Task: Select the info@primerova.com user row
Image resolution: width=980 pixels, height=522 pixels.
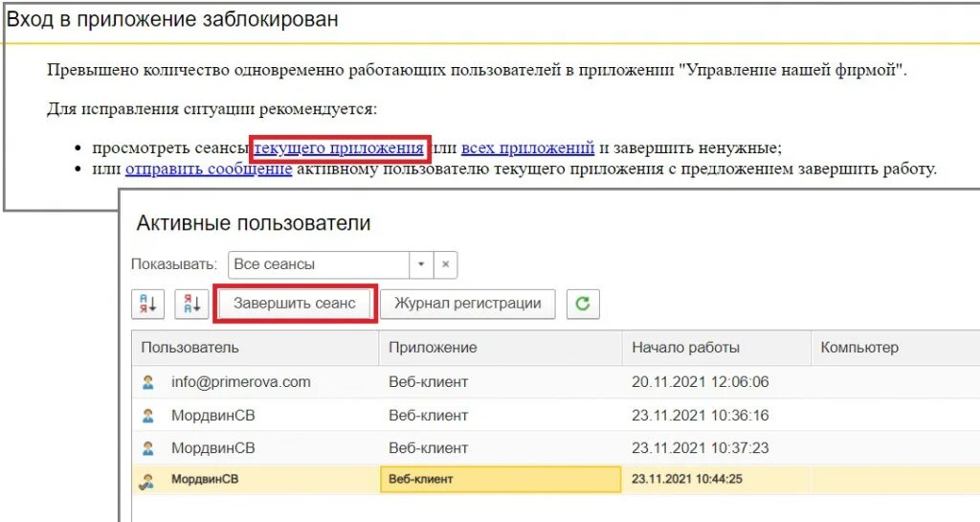Action: click(x=556, y=382)
